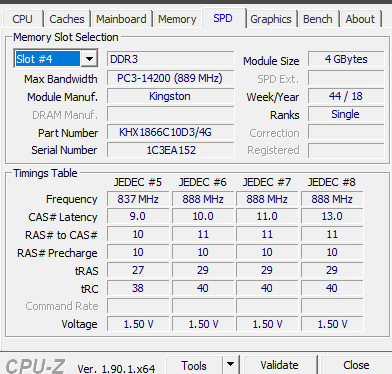Click RAS# to CAS# value in JEDEC #5
392x374 pixels.
(x=138, y=234)
